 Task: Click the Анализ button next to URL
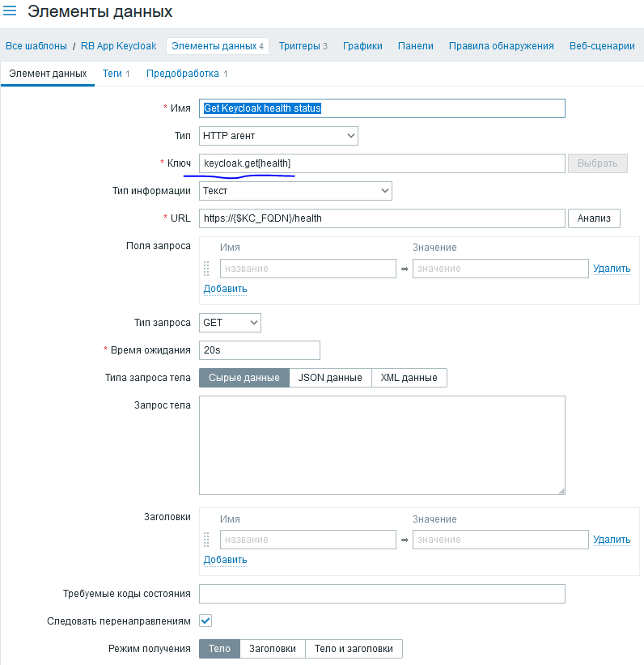594,218
